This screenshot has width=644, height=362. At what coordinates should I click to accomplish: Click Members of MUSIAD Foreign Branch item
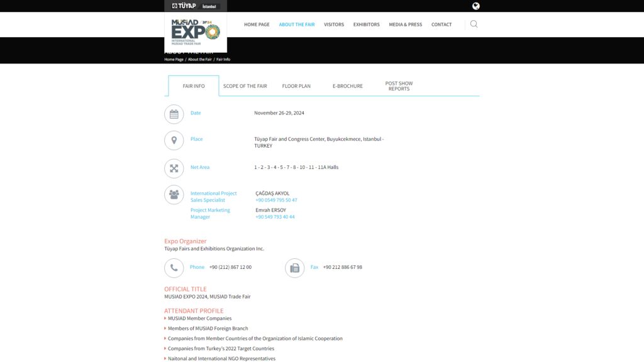click(x=208, y=329)
